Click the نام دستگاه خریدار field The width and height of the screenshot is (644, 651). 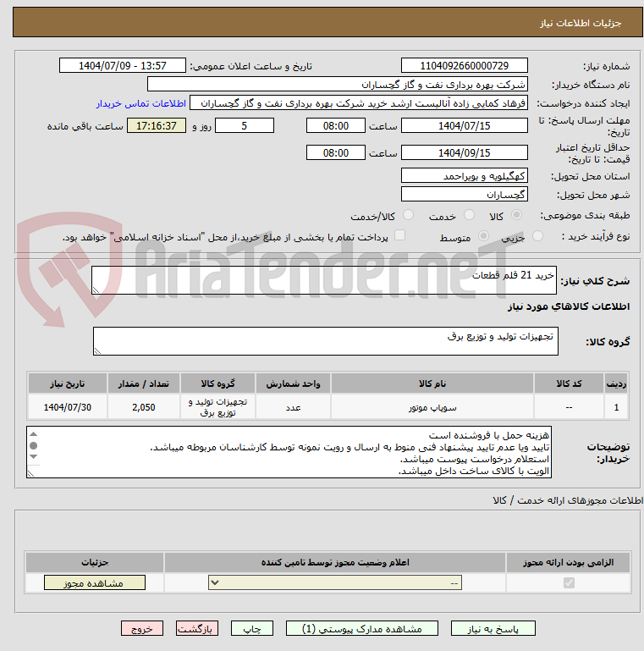pyautogui.click(x=338, y=85)
